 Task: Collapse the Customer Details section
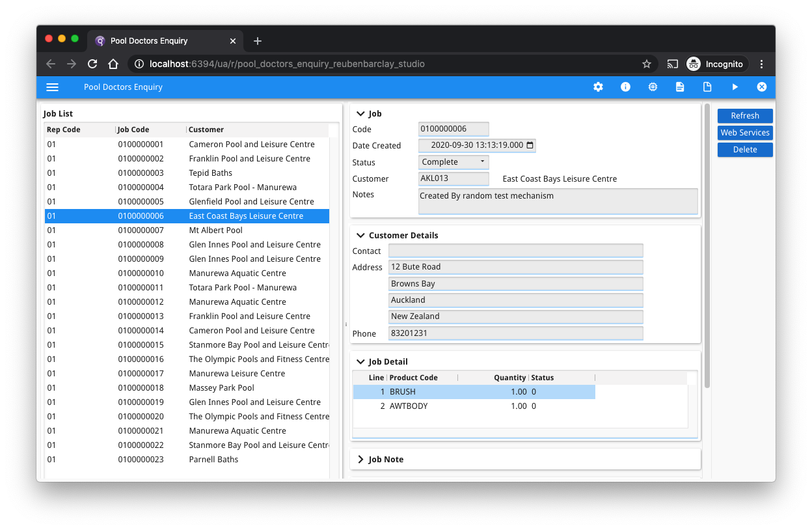coord(360,235)
